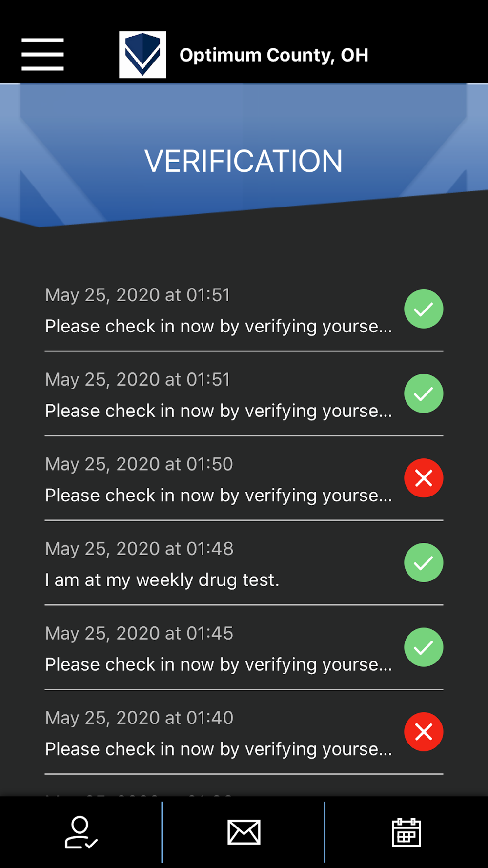The width and height of the screenshot is (488, 868).
Task: Tap red X icon on 01:50 entry
Action: pyautogui.click(x=424, y=478)
